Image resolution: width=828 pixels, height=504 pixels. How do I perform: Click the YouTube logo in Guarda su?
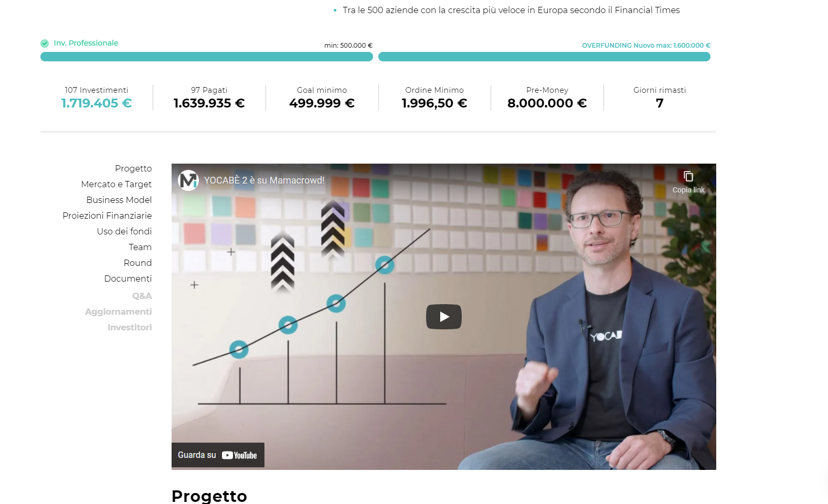(x=239, y=455)
